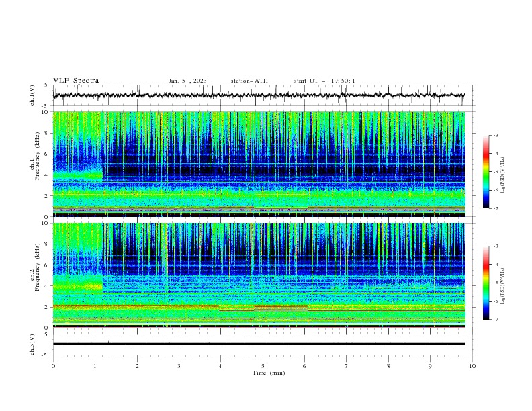Click the "7" tick on the time axis
The width and height of the screenshot is (532, 411).
(347, 366)
